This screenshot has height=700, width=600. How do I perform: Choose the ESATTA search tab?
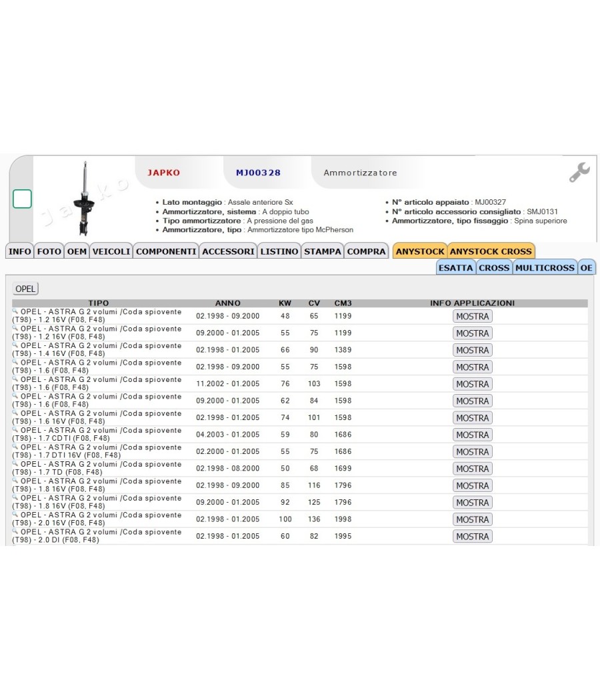pyautogui.click(x=455, y=268)
